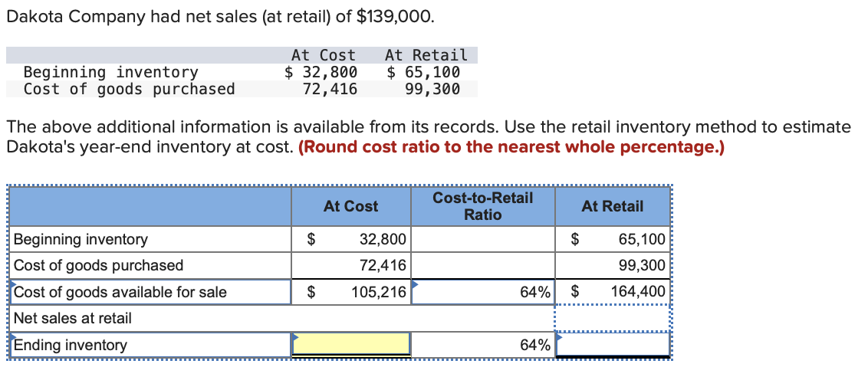Click the Net sales at retail amount cell
Image resolution: width=868 pixels, height=377 pixels.
click(613, 318)
